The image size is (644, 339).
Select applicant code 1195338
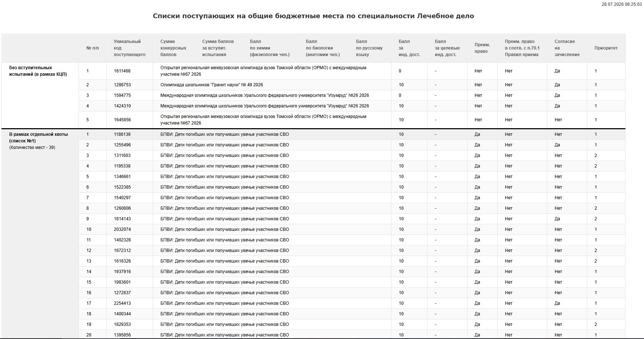122,166
